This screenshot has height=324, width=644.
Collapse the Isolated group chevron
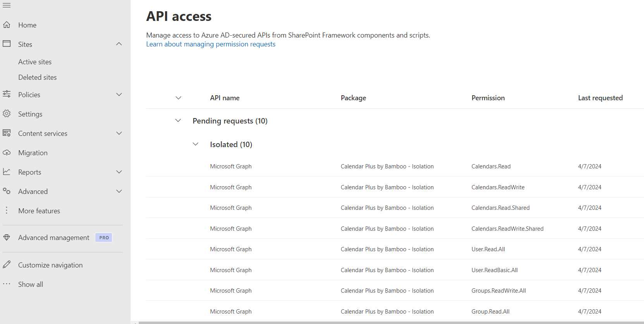tap(196, 144)
